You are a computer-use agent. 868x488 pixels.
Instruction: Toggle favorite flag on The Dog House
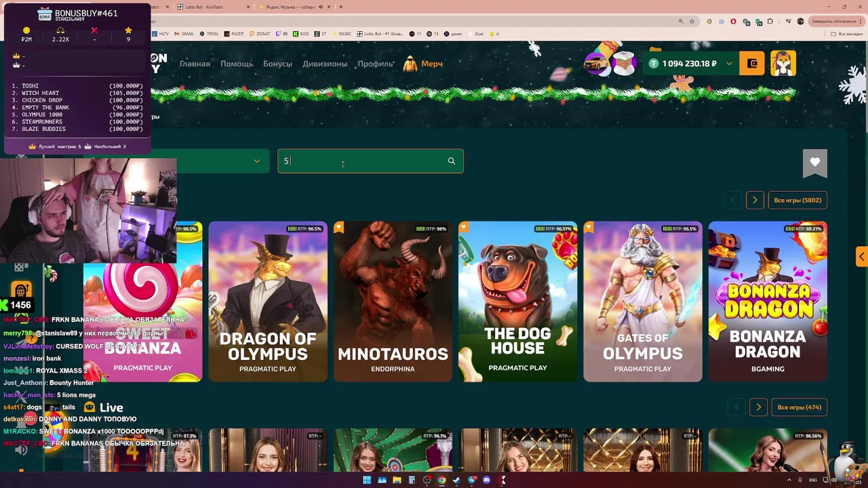(464, 228)
